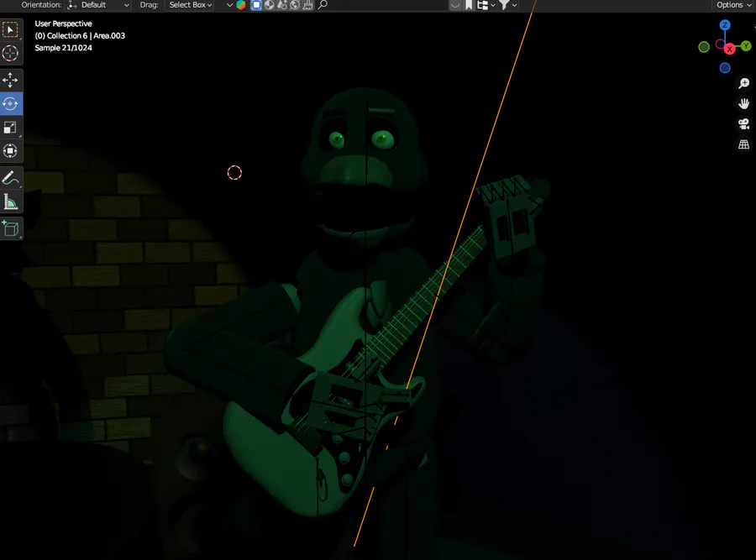
Task: Click the negative Z blue circle on gizmo
Action: pyautogui.click(x=725, y=68)
